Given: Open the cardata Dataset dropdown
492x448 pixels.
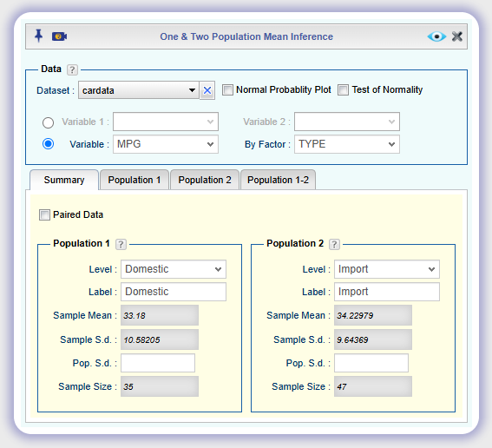Looking at the screenshot, I should [x=139, y=90].
